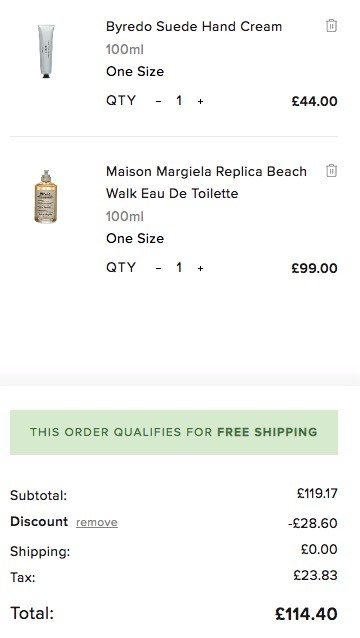
Task: Remove Maison Margiela Beach Walk via trash icon
Action: pyautogui.click(x=332, y=170)
